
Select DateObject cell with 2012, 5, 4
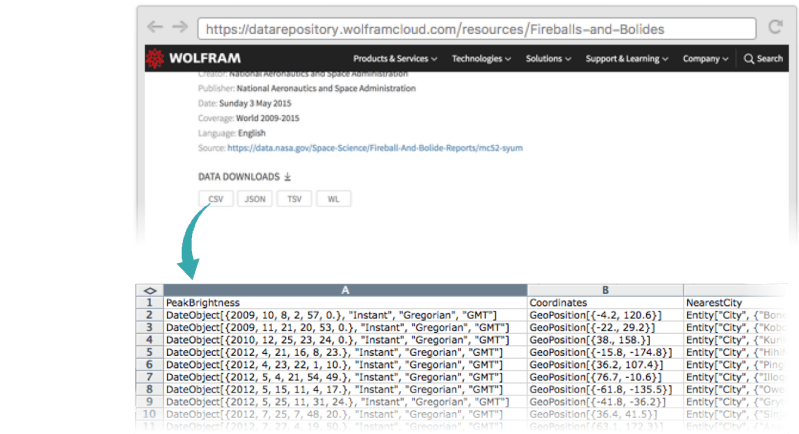tap(345, 377)
